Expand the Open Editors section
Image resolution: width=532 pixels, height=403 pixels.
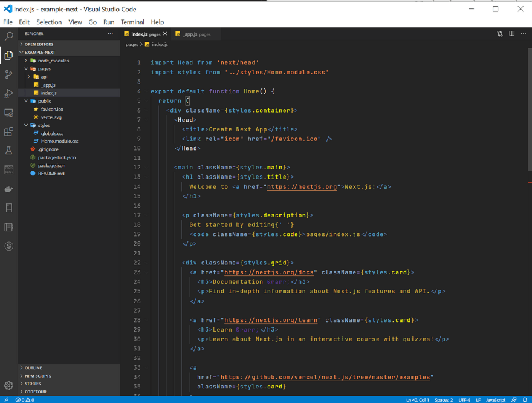click(69, 44)
